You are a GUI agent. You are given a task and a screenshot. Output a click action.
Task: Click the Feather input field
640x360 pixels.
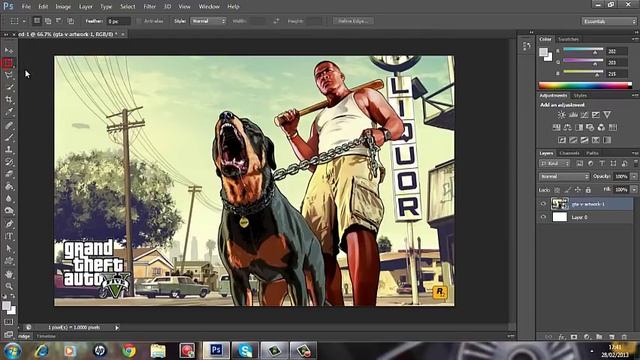point(118,21)
